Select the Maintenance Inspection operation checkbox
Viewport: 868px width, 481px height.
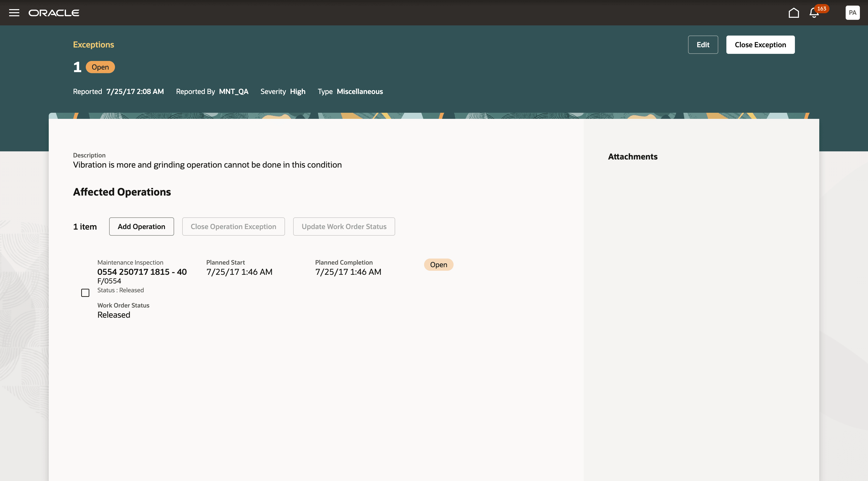click(85, 293)
